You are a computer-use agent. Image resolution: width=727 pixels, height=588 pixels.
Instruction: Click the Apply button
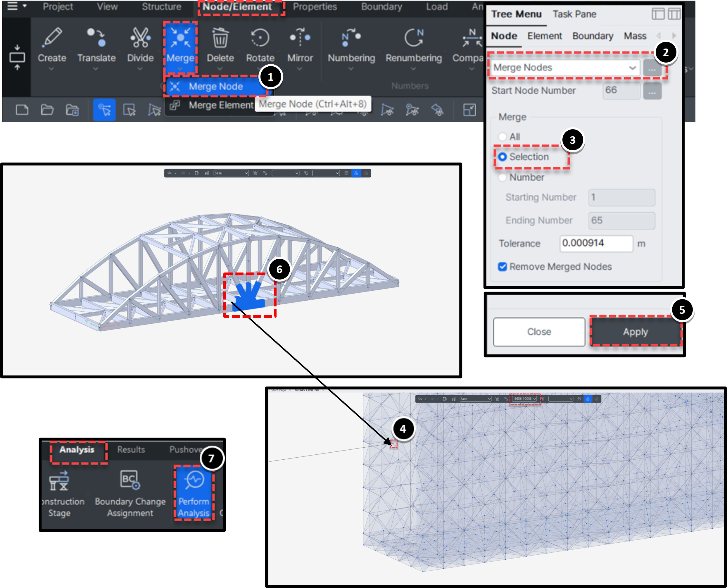(636, 332)
